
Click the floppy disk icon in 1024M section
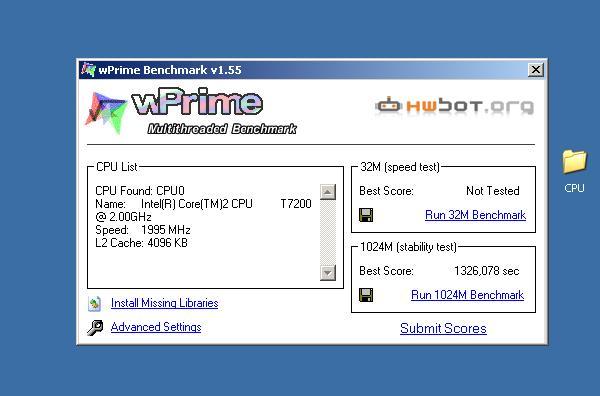[366, 295]
